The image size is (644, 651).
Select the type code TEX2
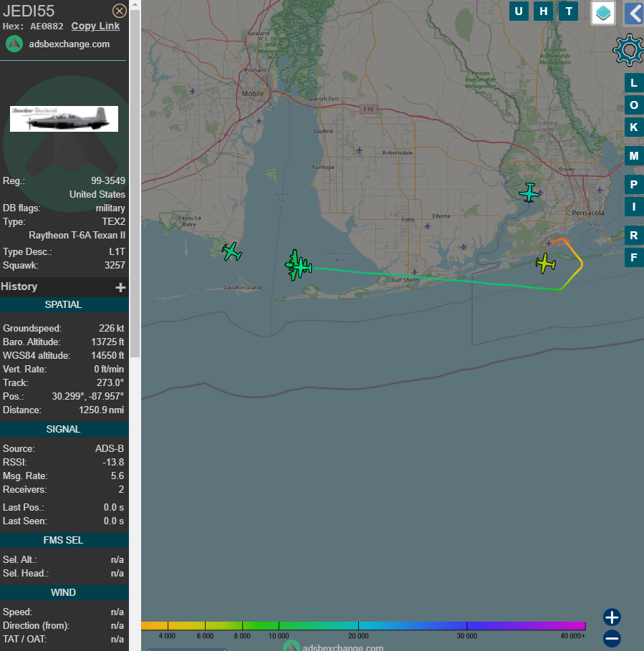coord(114,221)
